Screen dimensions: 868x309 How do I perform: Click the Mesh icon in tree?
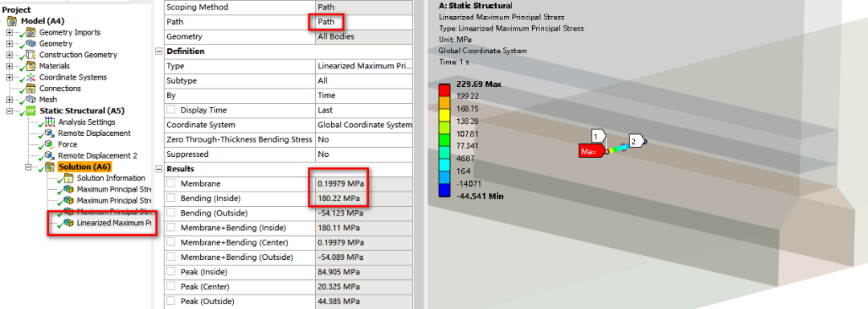(x=31, y=100)
